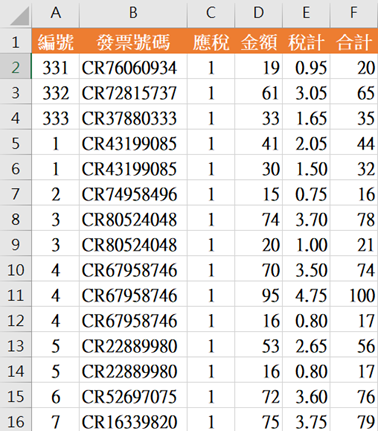The width and height of the screenshot is (378, 431).
Task: Select invoice cell CR72815737
Action: click(133, 93)
